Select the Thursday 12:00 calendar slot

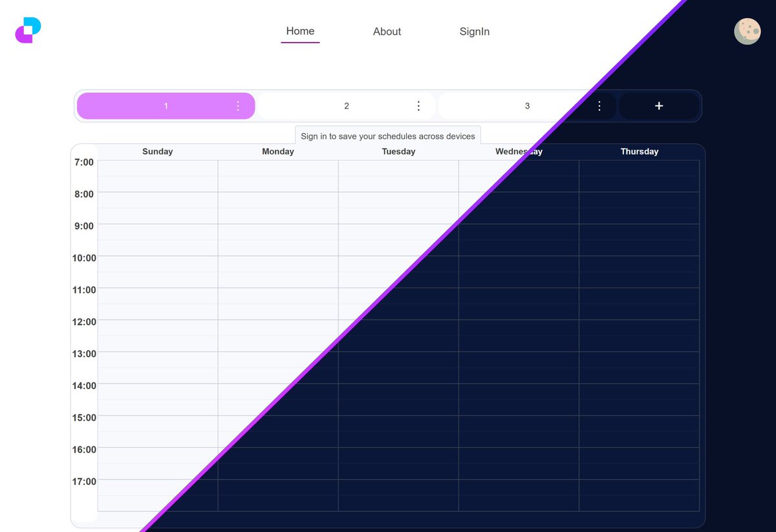(639, 335)
